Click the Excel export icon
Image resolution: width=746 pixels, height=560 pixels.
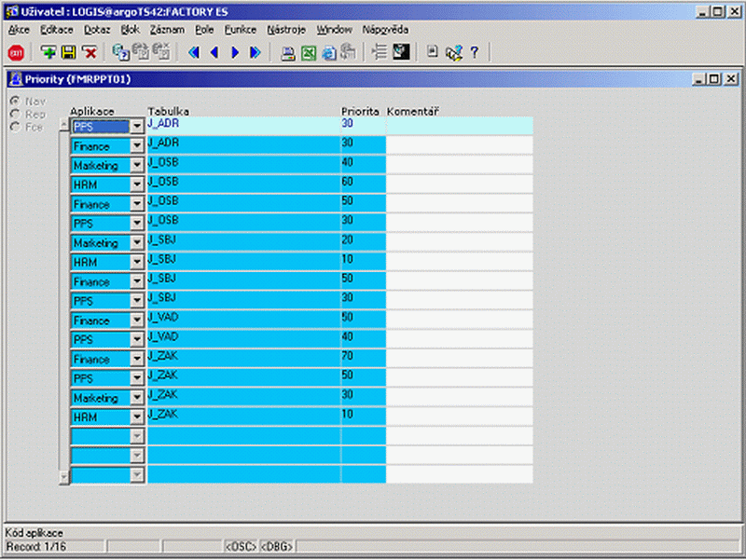point(309,52)
